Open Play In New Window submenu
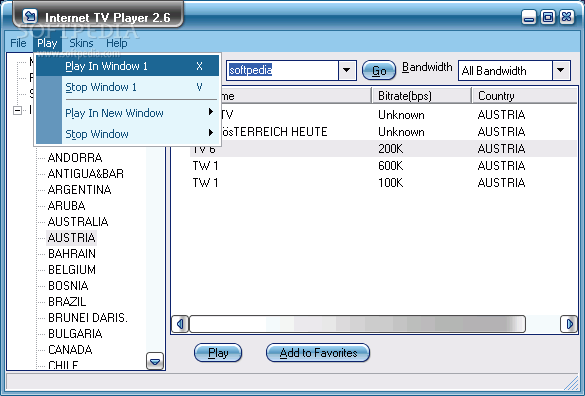The width and height of the screenshot is (585, 396). [127, 113]
